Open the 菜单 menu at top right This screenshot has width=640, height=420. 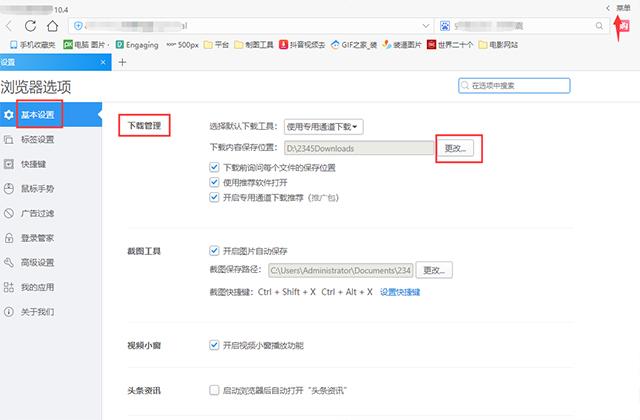coord(623,8)
